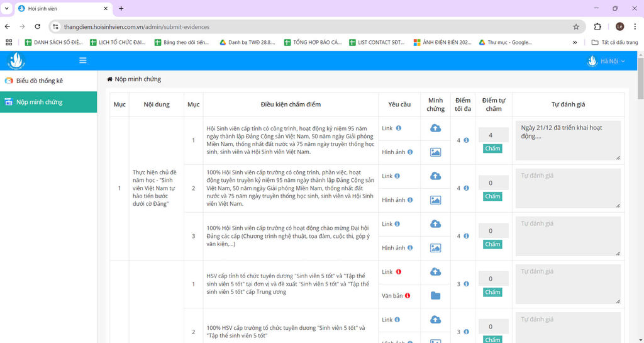Open folder icon for Văn bản evidence

[435, 296]
